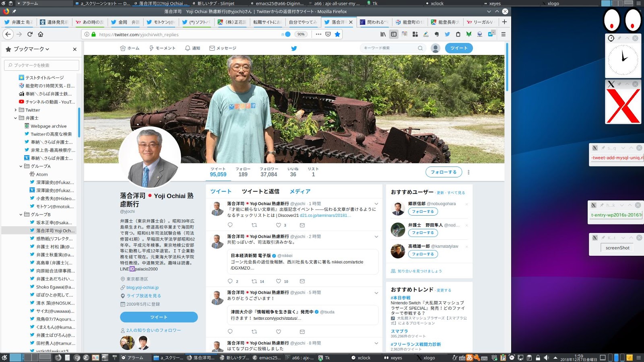Click the site information icon in address bar
The width and height of the screenshot is (644, 362).
[x=87, y=34]
